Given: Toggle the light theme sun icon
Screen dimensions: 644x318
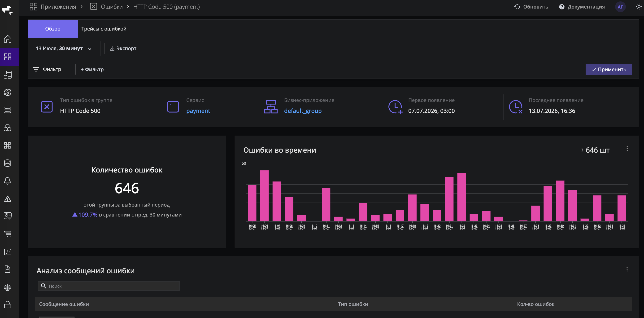Looking at the screenshot, I should [639, 7].
